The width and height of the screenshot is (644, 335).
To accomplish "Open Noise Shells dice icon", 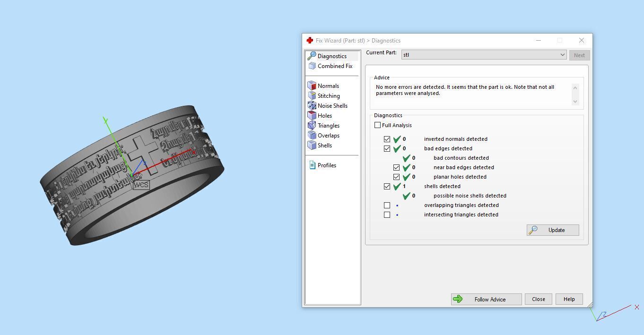I will tap(312, 106).
